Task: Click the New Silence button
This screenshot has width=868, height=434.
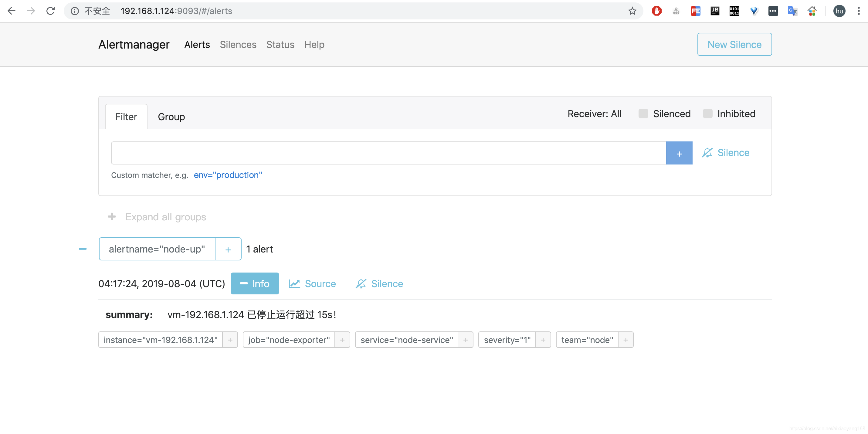Action: [734, 45]
